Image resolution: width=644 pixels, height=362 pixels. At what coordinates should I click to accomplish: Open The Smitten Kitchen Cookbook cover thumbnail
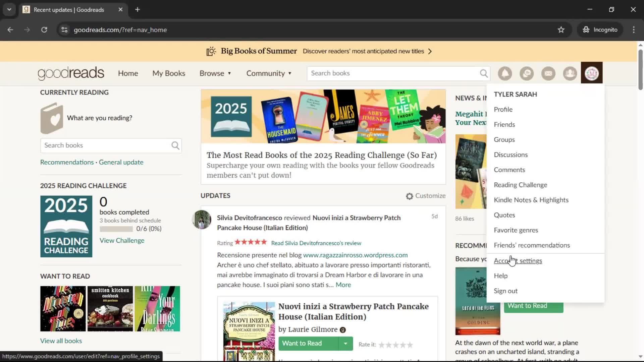[110, 309]
